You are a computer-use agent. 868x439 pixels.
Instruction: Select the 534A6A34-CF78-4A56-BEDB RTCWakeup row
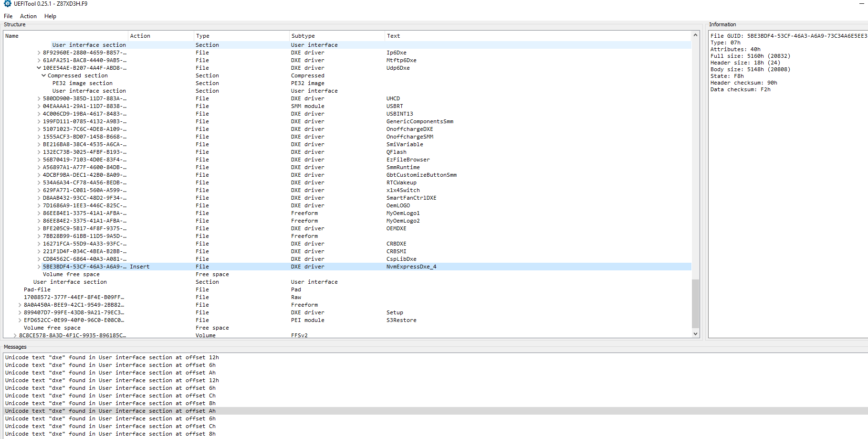tap(347, 183)
